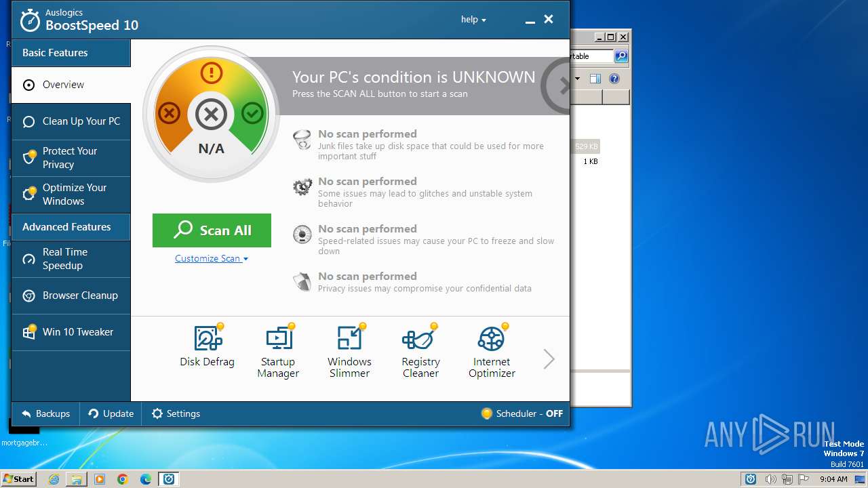Image resolution: width=868 pixels, height=488 pixels.
Task: Launch Internet Optimizer tool
Action: click(x=492, y=351)
